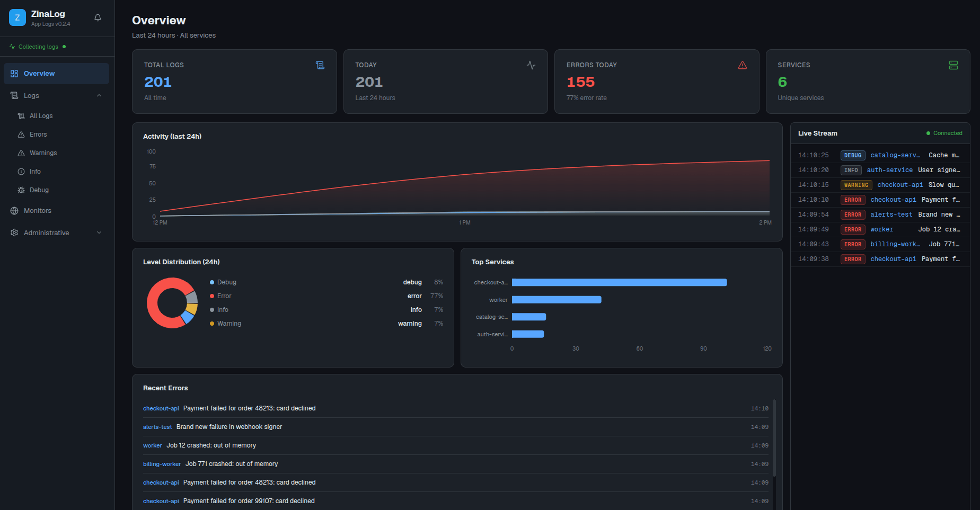Click the INFO badge in Live Stream

coord(851,170)
